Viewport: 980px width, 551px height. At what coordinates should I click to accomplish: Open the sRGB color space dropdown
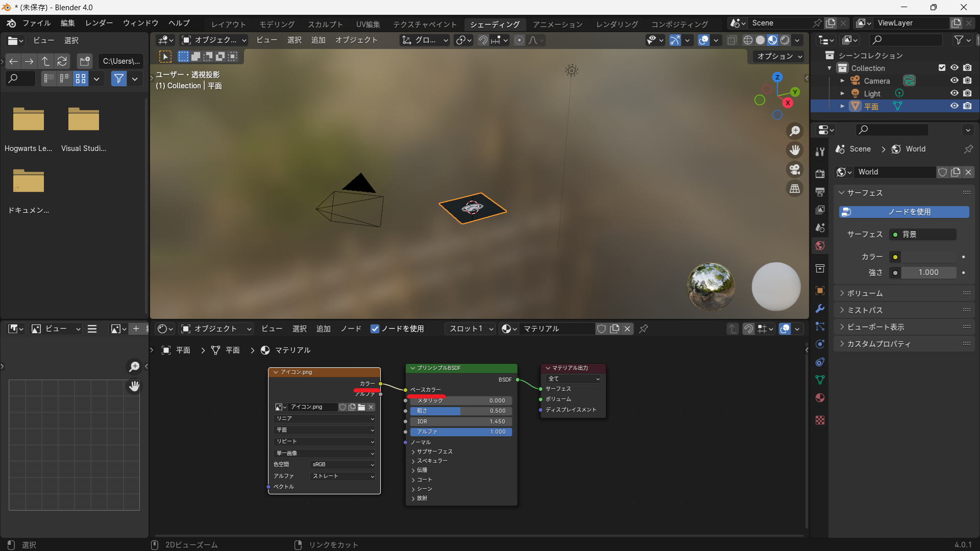(x=342, y=465)
